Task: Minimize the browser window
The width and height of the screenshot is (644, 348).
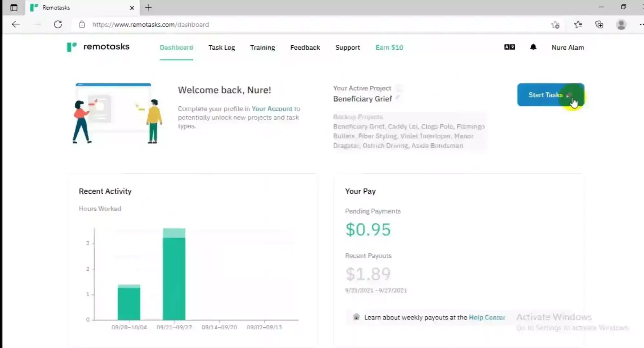Action: click(601, 7)
